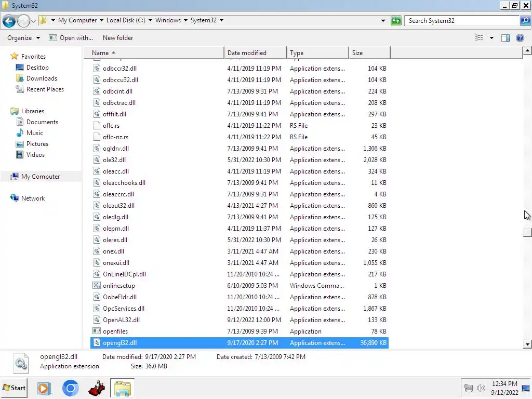Expand the folder icon breadcrumb root arrow

53,20
